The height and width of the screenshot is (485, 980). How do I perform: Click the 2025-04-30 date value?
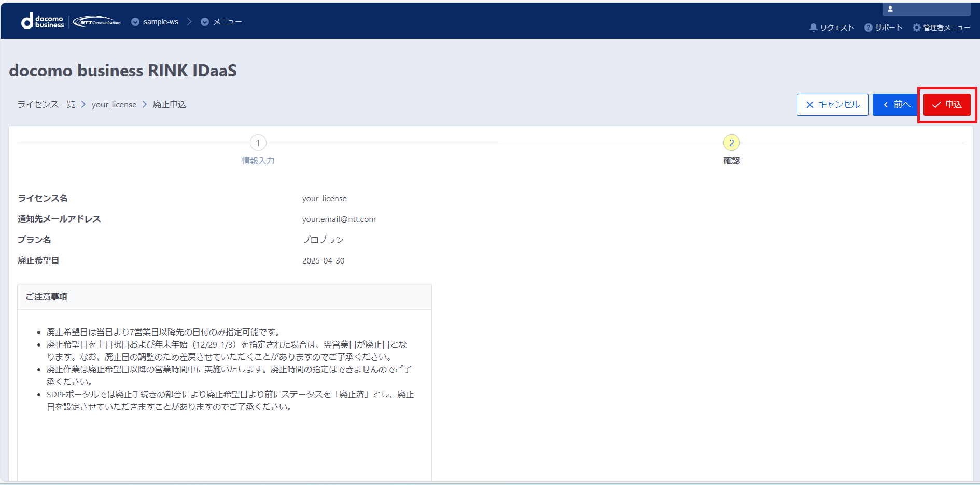click(x=323, y=261)
